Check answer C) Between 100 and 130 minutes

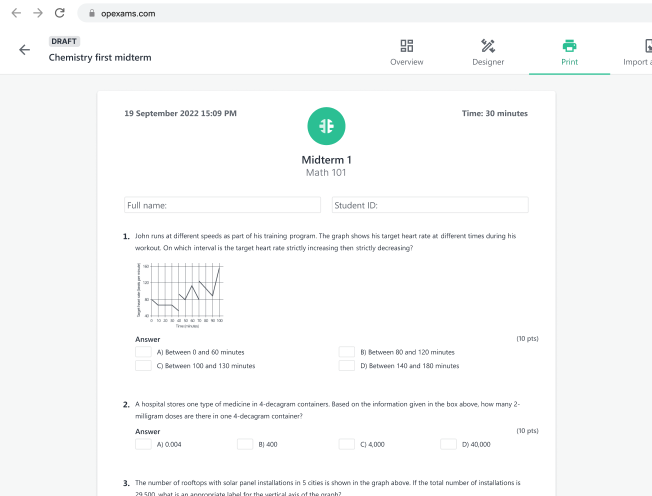(x=143, y=366)
